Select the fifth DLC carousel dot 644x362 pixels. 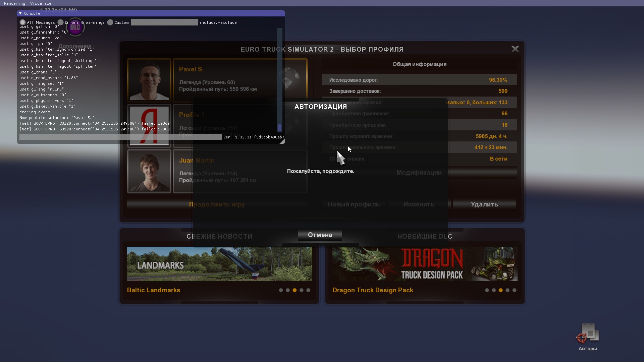click(515, 290)
